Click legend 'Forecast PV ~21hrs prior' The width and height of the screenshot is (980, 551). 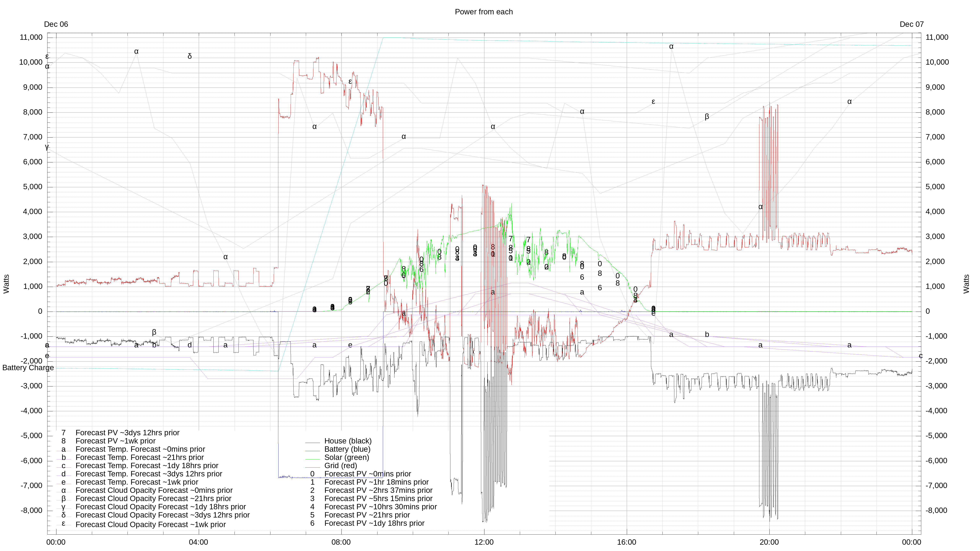click(x=367, y=515)
